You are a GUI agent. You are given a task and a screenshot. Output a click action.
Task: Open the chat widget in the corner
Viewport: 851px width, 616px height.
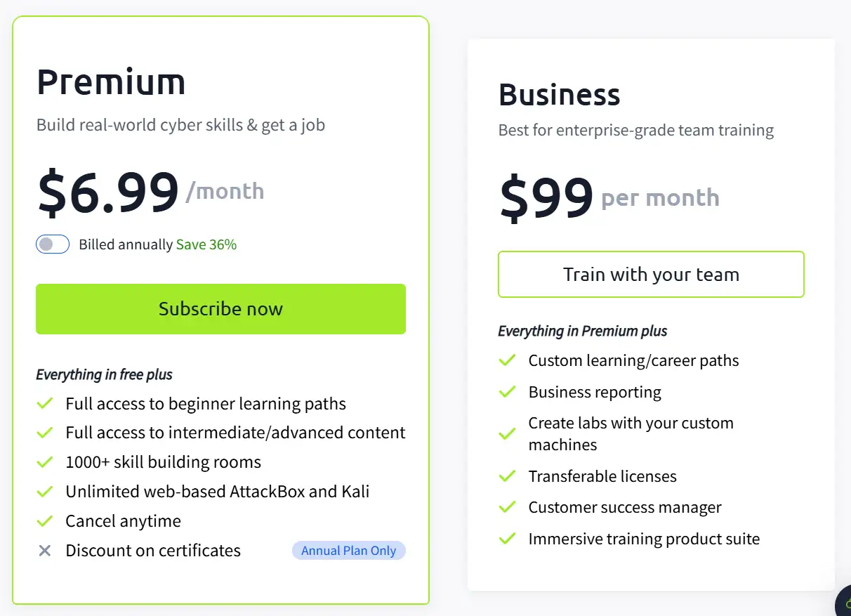[841, 605]
